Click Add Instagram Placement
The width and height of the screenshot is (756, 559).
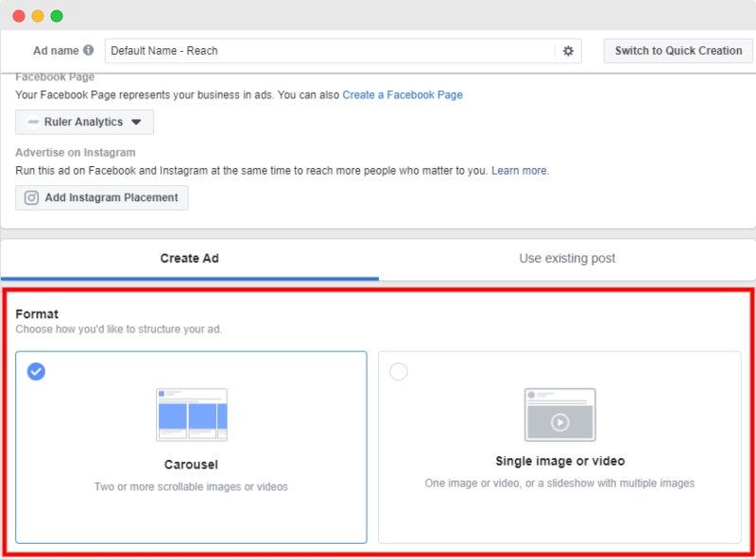pos(101,197)
